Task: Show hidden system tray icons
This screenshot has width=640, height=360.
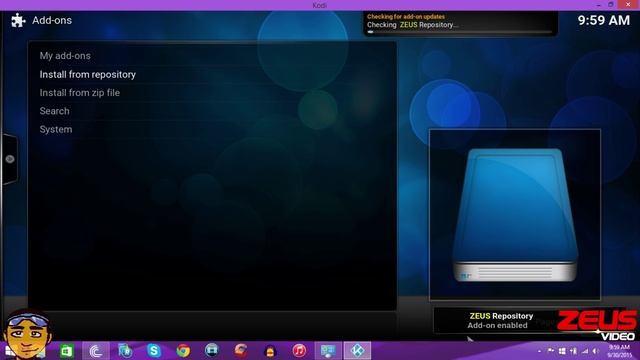Action: [x=540, y=351]
